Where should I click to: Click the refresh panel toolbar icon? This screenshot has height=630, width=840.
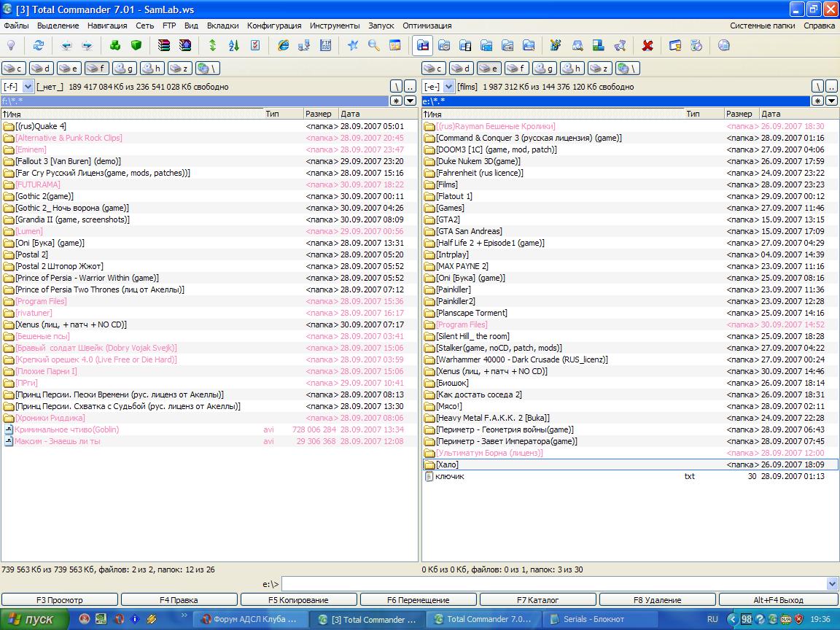[38, 45]
